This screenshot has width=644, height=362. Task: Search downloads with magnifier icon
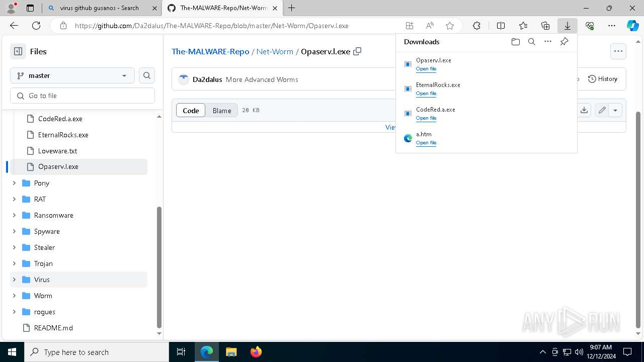click(x=531, y=42)
